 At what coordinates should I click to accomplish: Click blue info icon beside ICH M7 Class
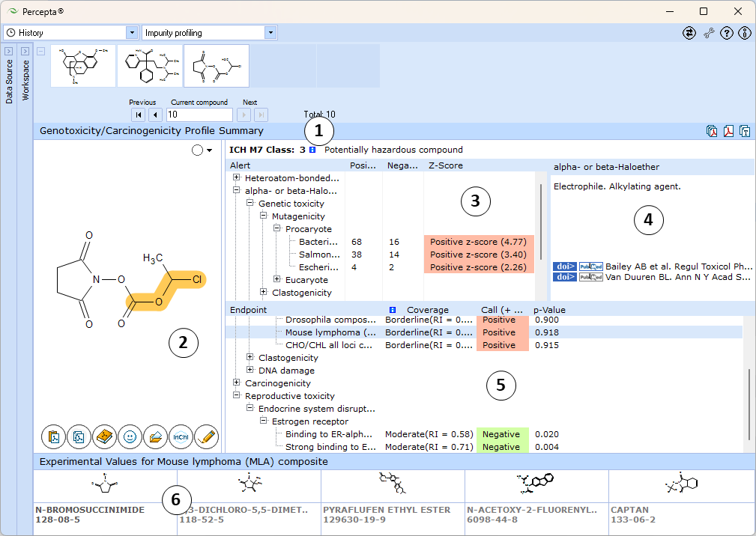312,150
